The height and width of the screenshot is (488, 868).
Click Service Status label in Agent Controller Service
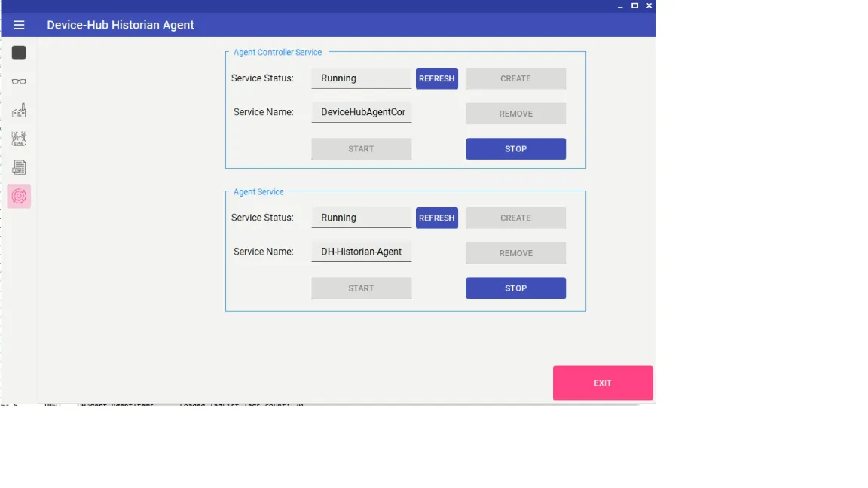[262, 78]
